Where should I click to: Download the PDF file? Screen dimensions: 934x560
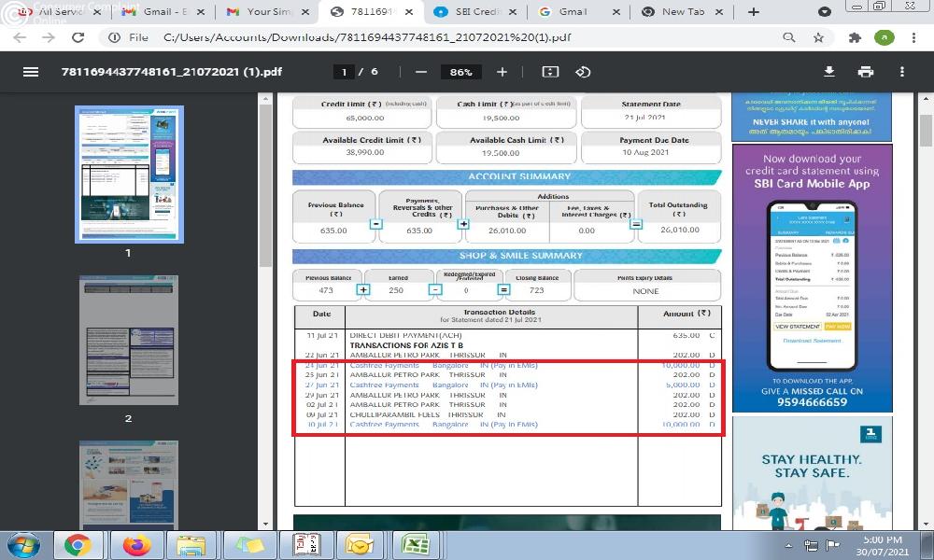pos(828,72)
